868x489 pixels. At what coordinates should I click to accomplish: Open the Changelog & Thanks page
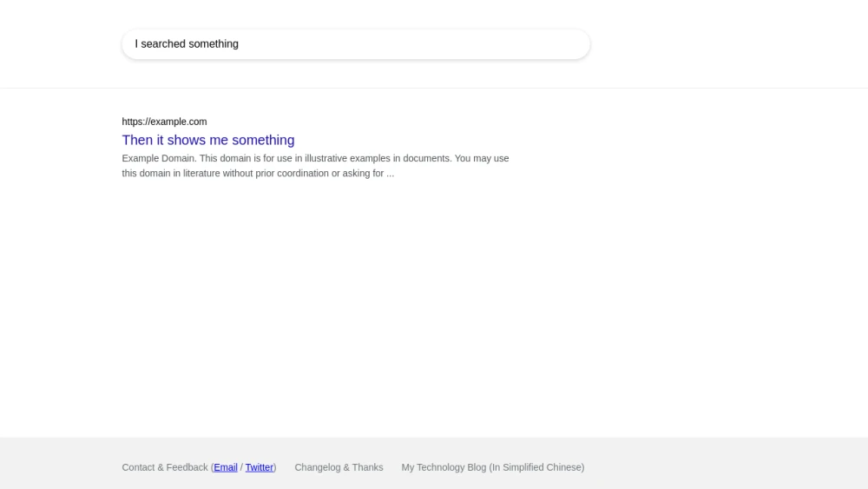(339, 467)
